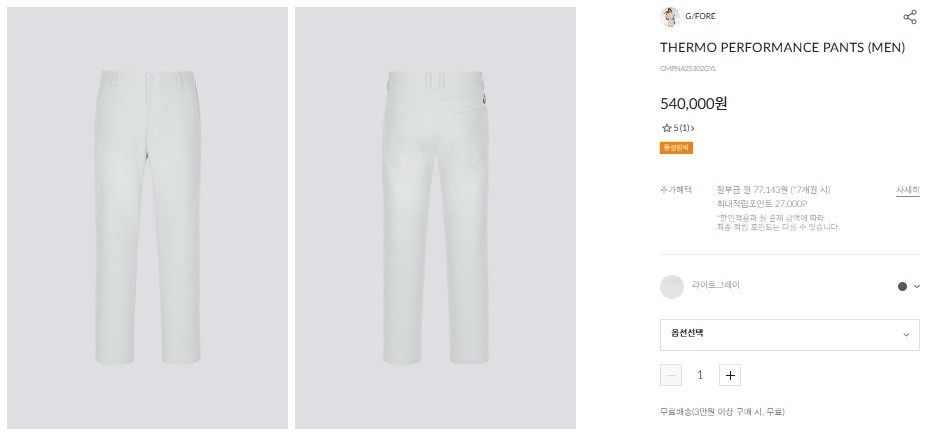Click the G/FORE brand name link
Screen dimensions: 926x436
click(x=700, y=16)
